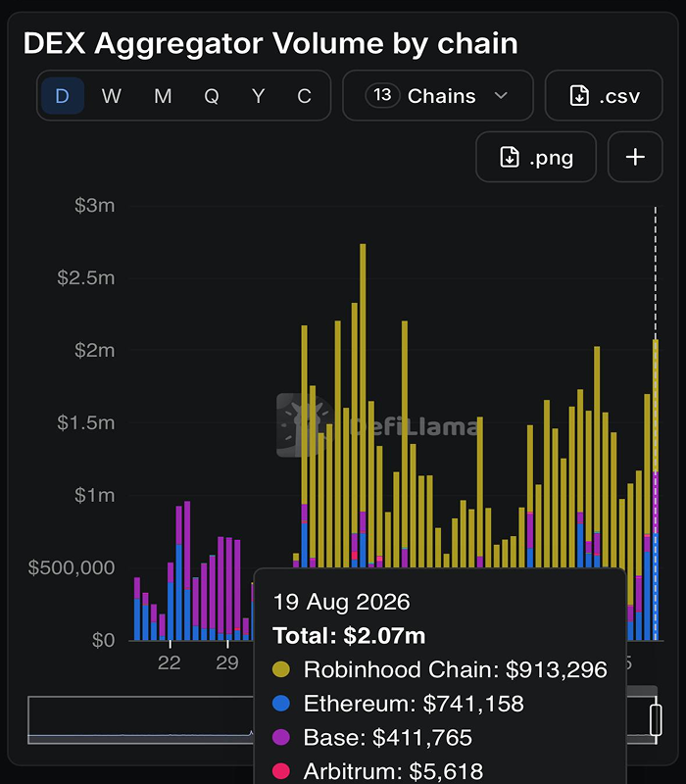The image size is (686, 784).
Task: Click 'Base: $411,765' tooltip row
Action: pos(372,737)
